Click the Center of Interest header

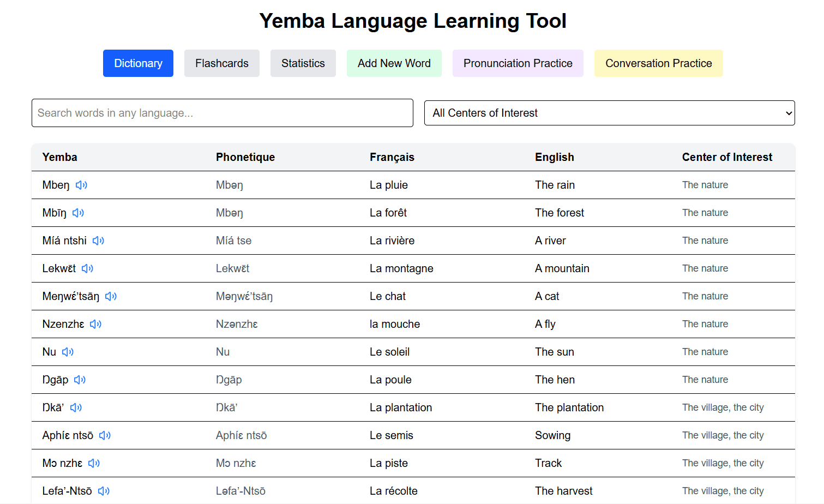click(x=727, y=157)
